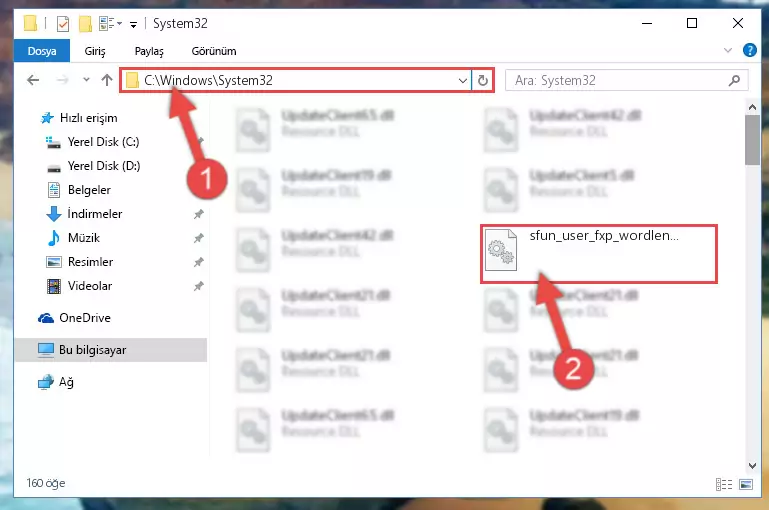Click the sfun_user_fxp_wordlen DLL gear icon

point(501,250)
